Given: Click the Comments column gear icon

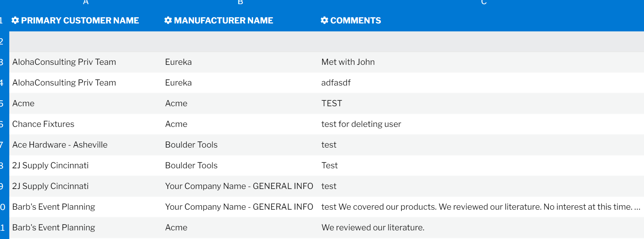Looking at the screenshot, I should [x=324, y=20].
